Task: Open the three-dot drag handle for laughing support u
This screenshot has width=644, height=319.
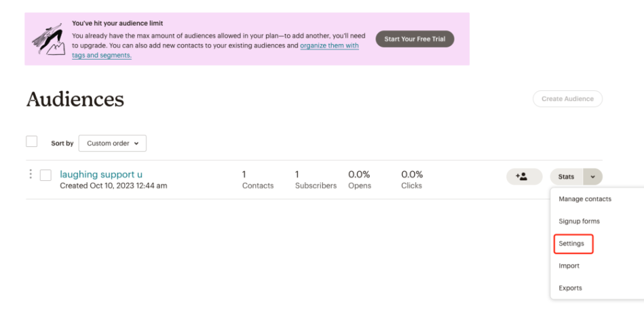Action: (30, 175)
